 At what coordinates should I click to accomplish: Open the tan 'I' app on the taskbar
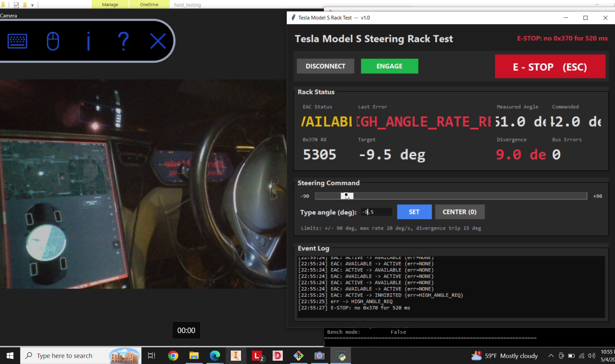click(236, 356)
